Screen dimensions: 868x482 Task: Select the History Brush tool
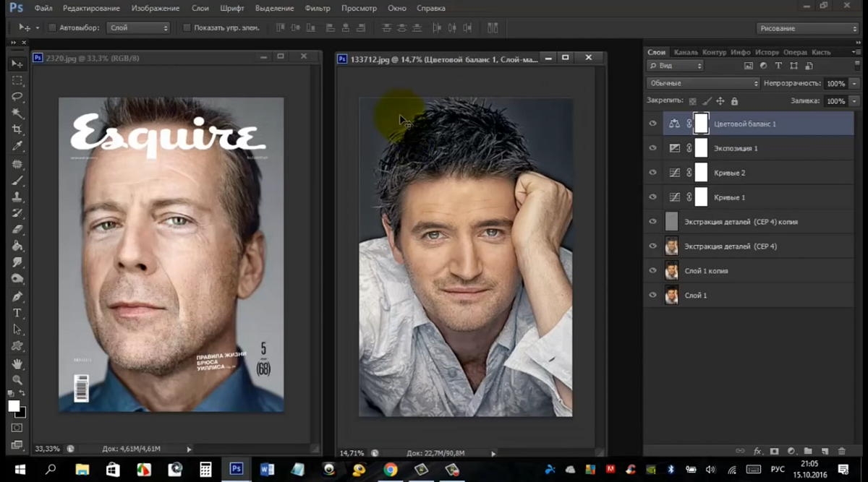tap(17, 213)
